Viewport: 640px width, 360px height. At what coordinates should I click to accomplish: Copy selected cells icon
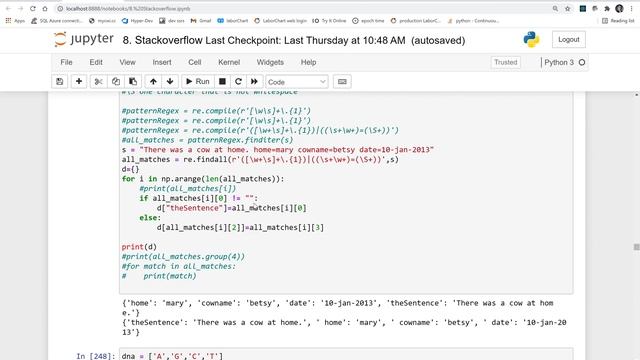pyautogui.click(x=116, y=82)
